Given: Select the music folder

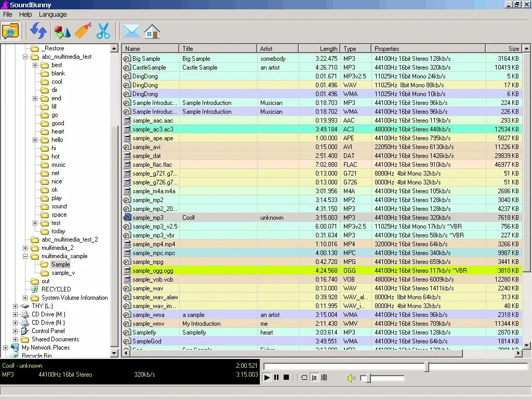Looking at the screenshot, I should point(58,165).
